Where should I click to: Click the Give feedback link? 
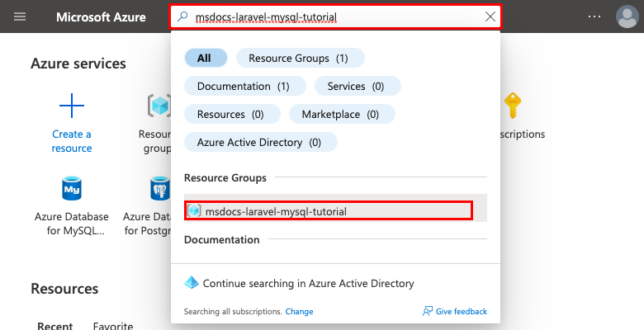(x=455, y=312)
